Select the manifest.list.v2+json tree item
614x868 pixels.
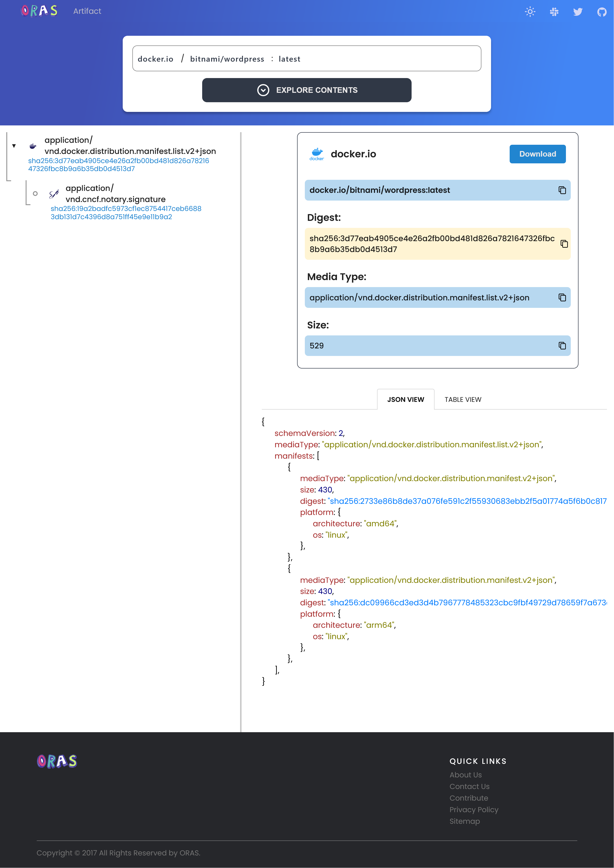[x=130, y=146]
